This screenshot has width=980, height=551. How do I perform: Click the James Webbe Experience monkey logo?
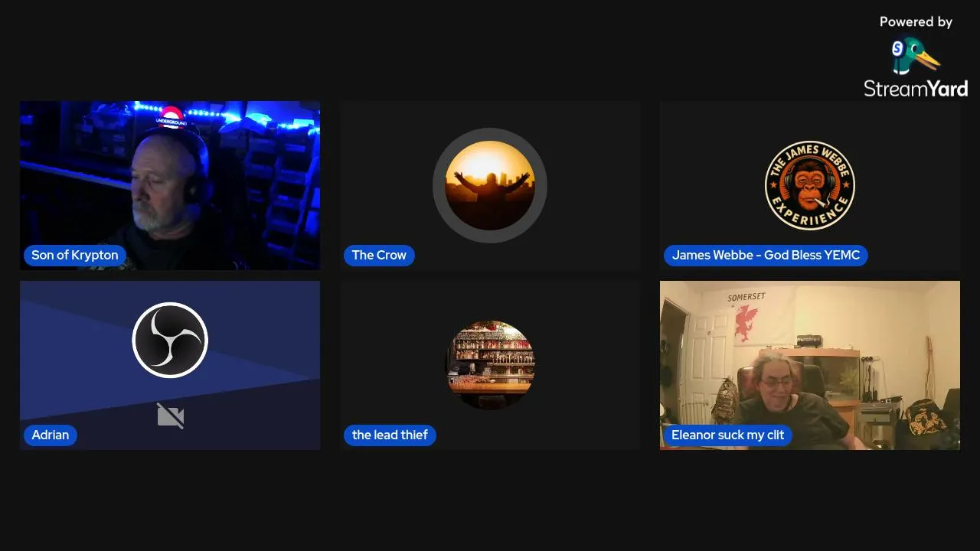(810, 185)
